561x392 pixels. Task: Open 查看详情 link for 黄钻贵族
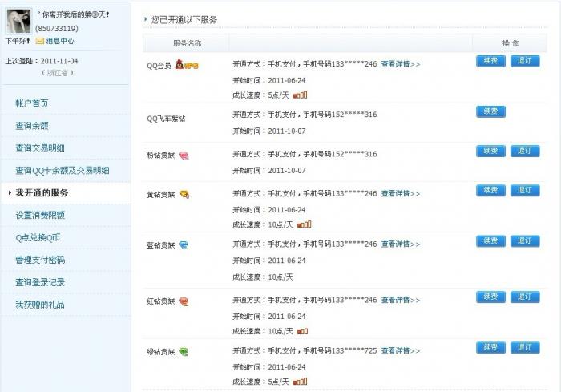click(401, 194)
